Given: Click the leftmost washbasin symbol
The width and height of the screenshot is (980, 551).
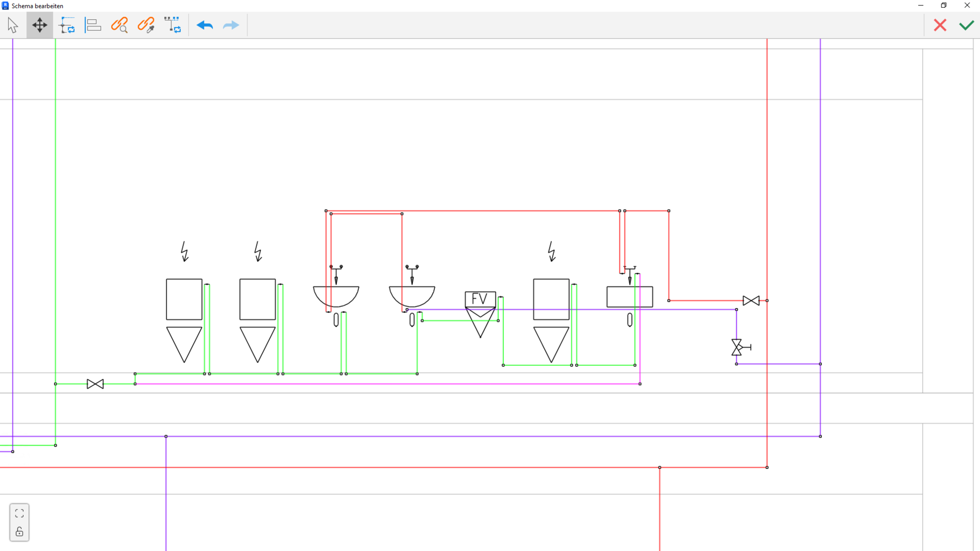Looking at the screenshot, I should (x=336, y=295).
